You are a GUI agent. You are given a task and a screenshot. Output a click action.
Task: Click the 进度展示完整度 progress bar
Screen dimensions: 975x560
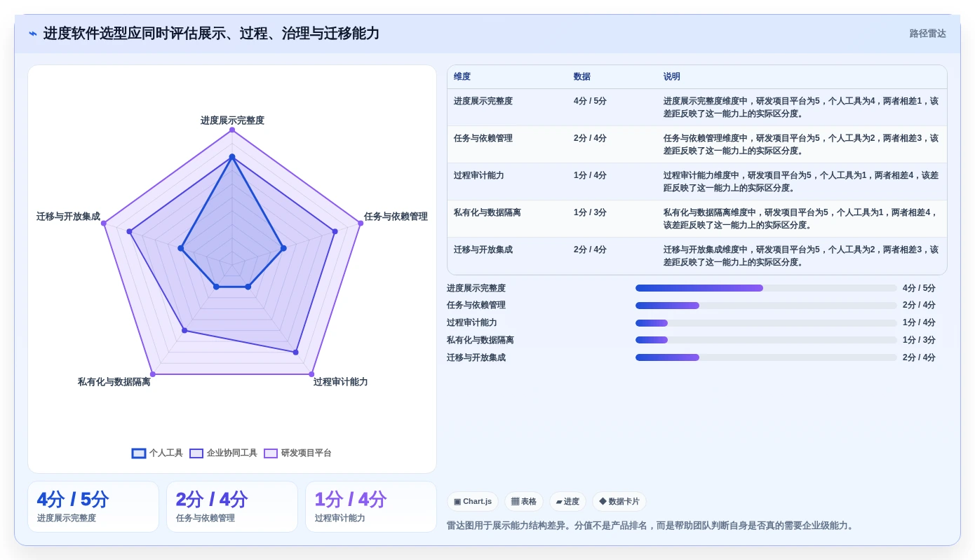click(x=766, y=288)
